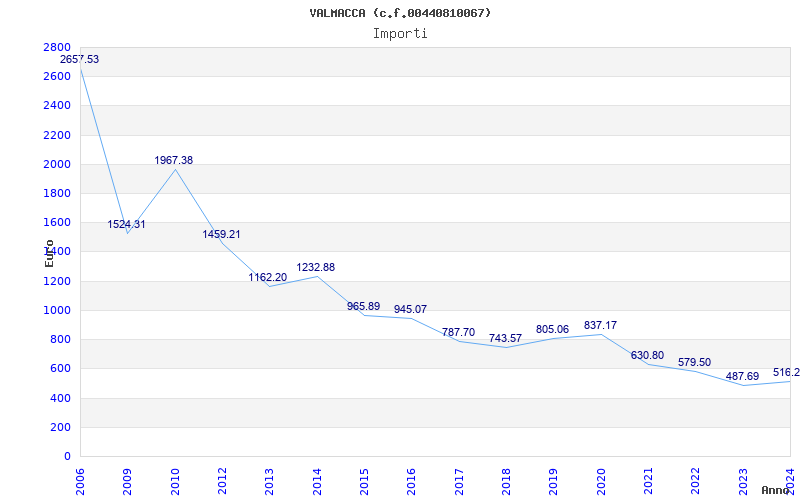
Task: Click the 2600 y-axis tick label
Action: coord(57,77)
